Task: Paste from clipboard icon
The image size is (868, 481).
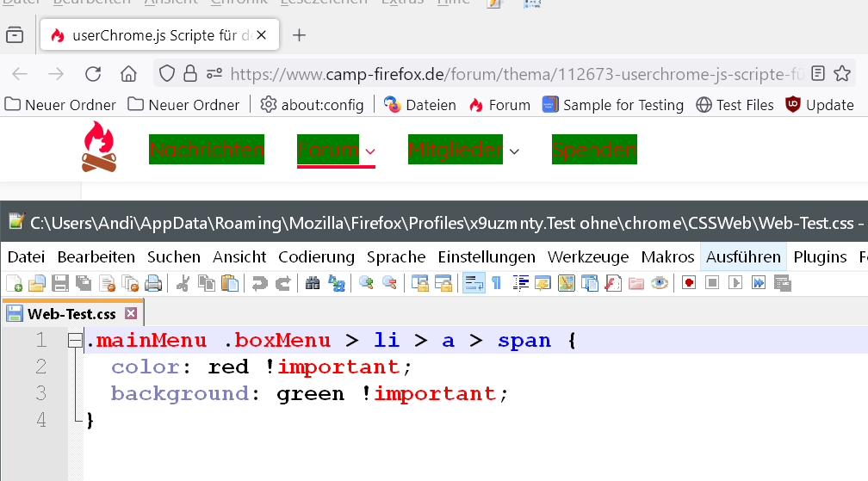Action: tap(230, 284)
